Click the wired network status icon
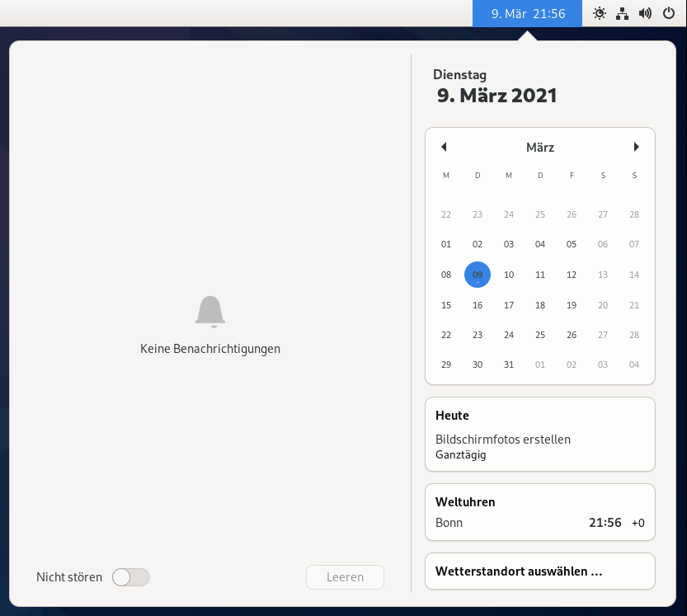 click(x=623, y=13)
